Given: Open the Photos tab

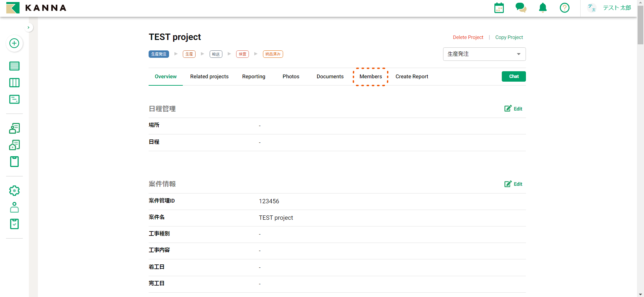Looking at the screenshot, I should (x=290, y=77).
